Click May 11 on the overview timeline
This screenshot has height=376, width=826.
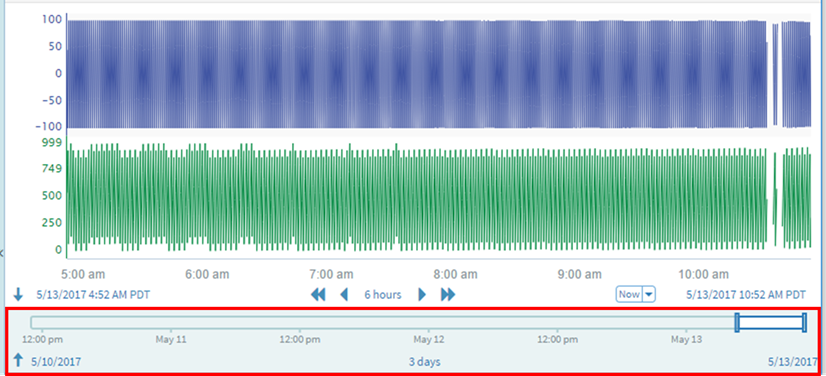point(171,340)
